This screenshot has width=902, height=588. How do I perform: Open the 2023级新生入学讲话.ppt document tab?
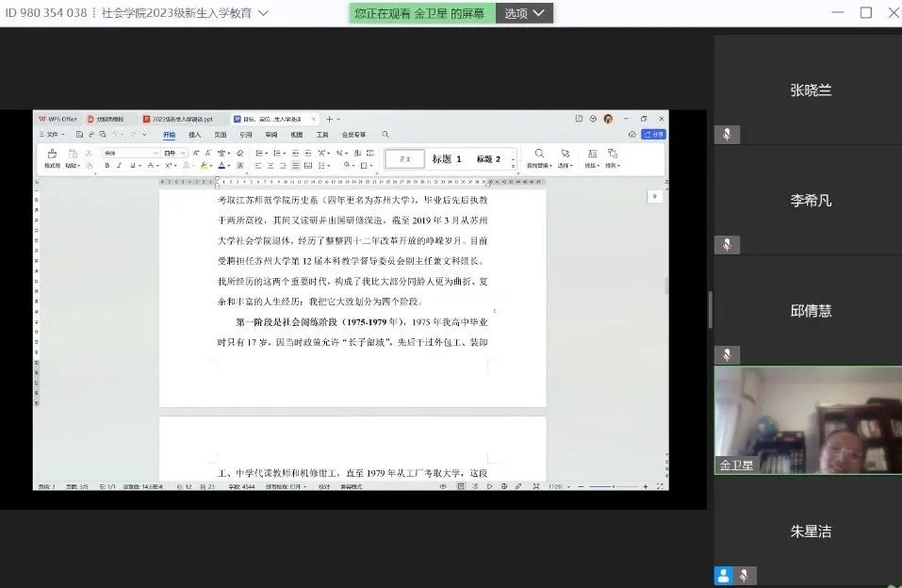[181, 120]
